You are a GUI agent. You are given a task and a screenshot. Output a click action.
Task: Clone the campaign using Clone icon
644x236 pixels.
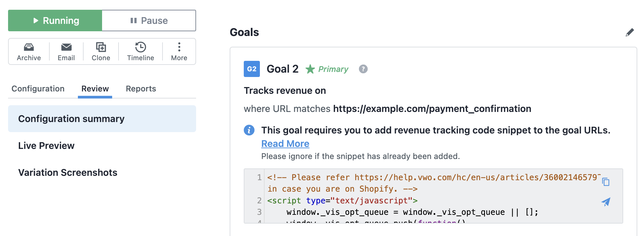[101, 47]
